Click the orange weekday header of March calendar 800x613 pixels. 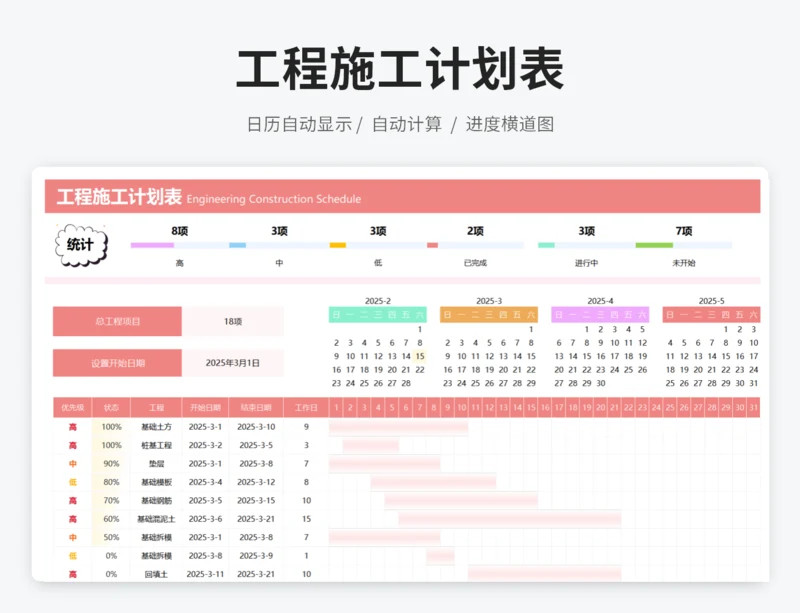click(x=489, y=315)
